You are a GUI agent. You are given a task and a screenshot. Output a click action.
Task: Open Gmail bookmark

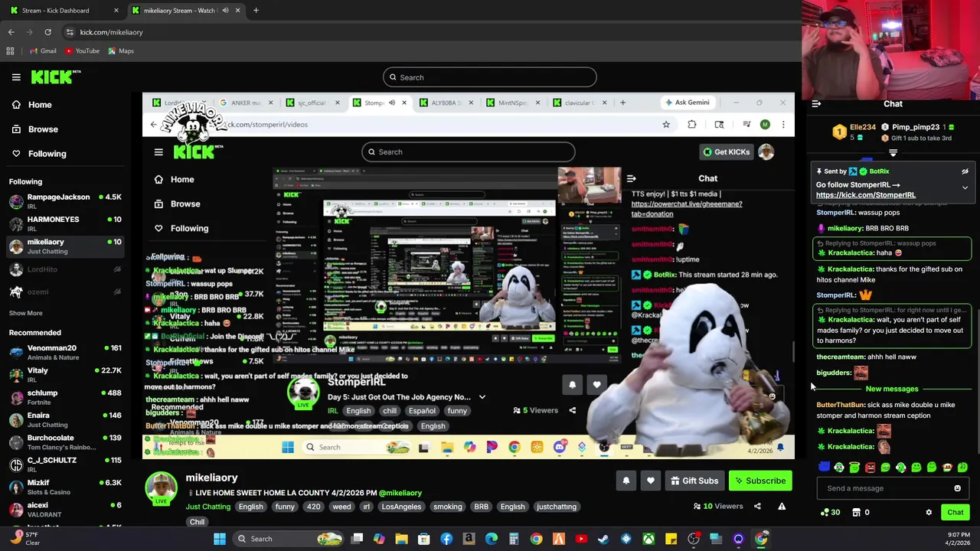[x=43, y=51]
